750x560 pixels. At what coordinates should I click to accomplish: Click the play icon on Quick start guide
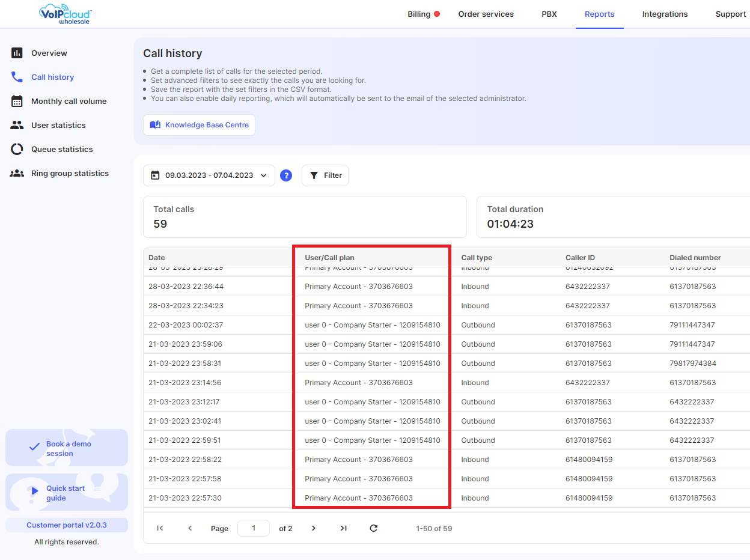point(34,492)
